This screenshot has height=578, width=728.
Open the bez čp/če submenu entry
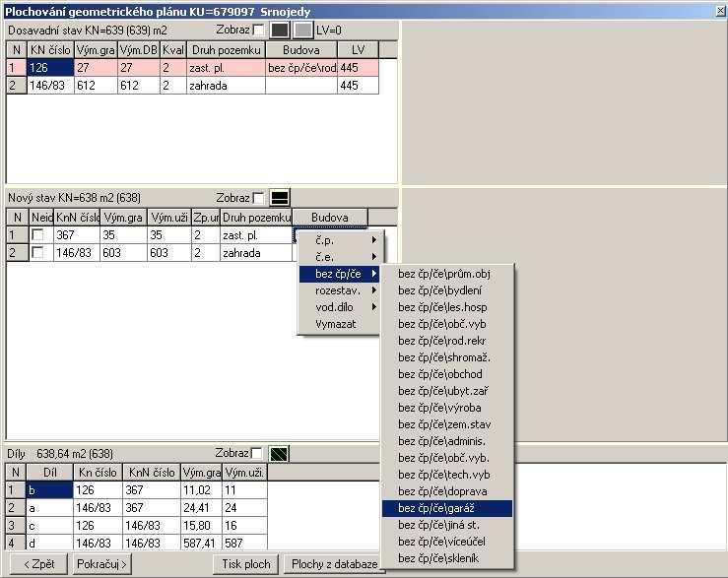[340, 274]
